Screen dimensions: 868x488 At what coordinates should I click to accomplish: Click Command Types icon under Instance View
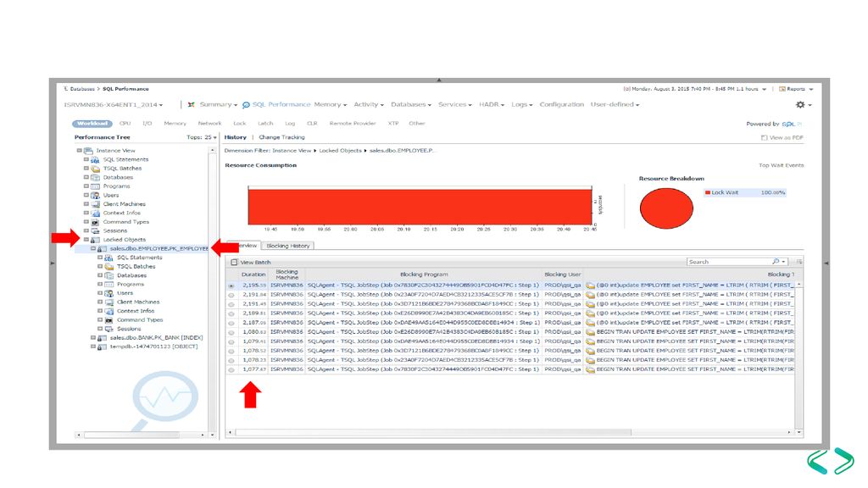coord(95,222)
